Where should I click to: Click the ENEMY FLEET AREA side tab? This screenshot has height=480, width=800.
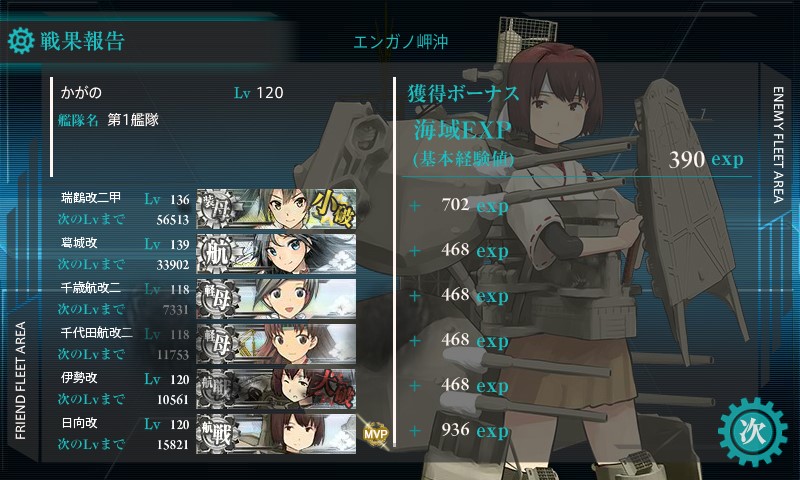click(778, 145)
